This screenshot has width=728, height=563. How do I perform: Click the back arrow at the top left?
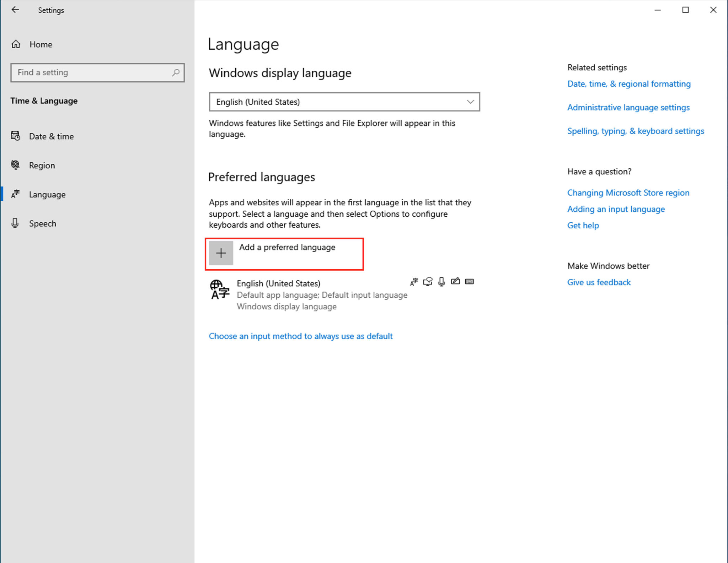(15, 10)
